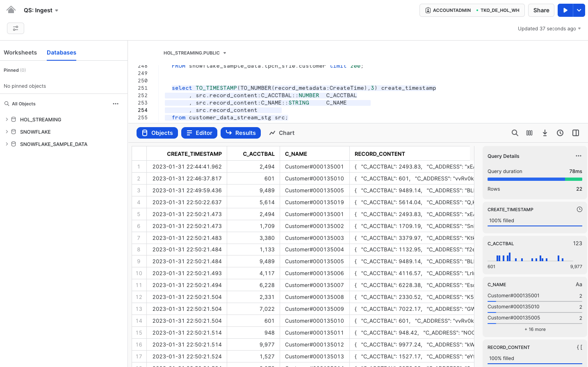Expand the SNOWFLAKE database
This screenshot has width=588, height=367.
coord(7,132)
